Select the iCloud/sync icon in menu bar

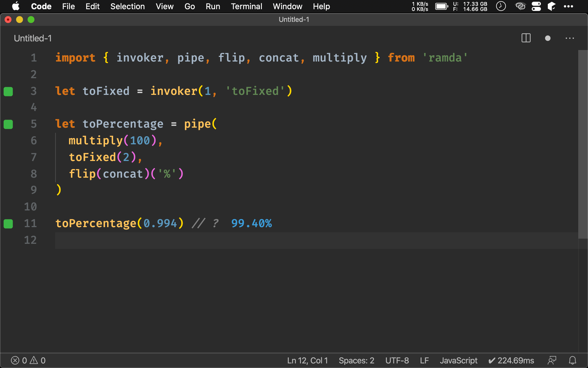[520, 6]
